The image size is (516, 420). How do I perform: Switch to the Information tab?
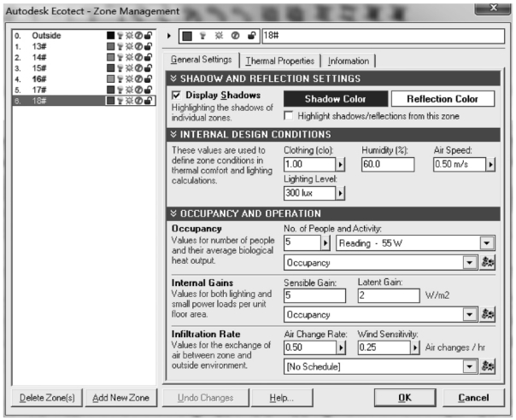(x=349, y=61)
